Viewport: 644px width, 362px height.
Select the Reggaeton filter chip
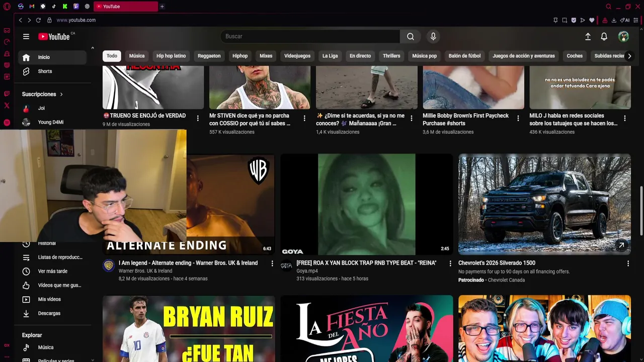tap(209, 56)
